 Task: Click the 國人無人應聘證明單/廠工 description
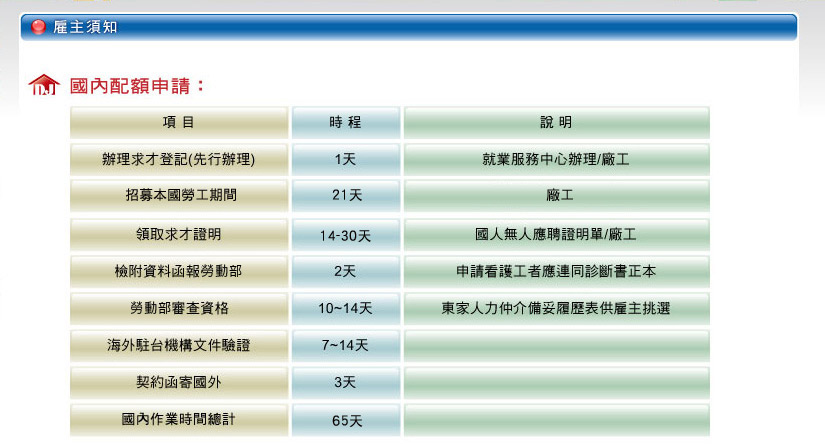[x=556, y=235]
